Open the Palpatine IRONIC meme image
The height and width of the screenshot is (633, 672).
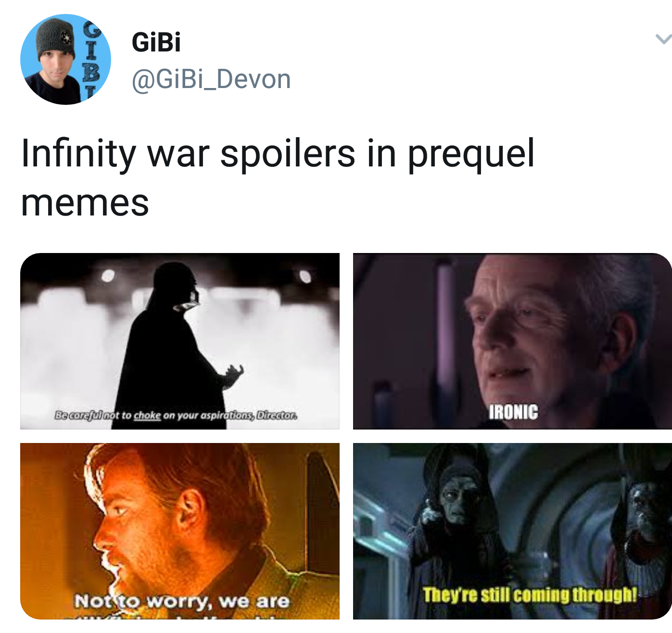click(x=512, y=341)
